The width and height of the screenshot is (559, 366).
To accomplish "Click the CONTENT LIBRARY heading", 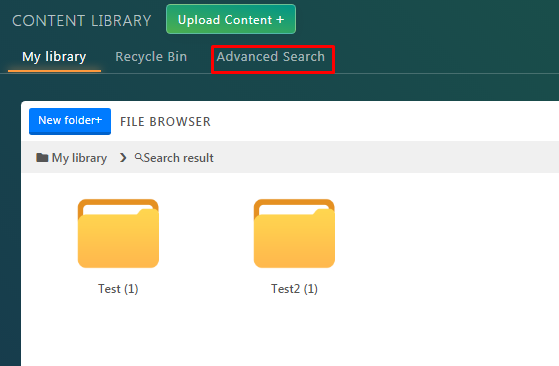I will click(82, 21).
